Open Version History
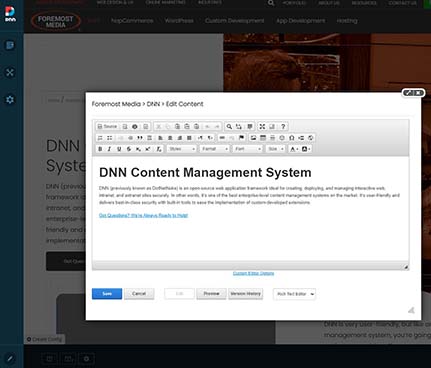The height and width of the screenshot is (368, 431). coord(246,294)
